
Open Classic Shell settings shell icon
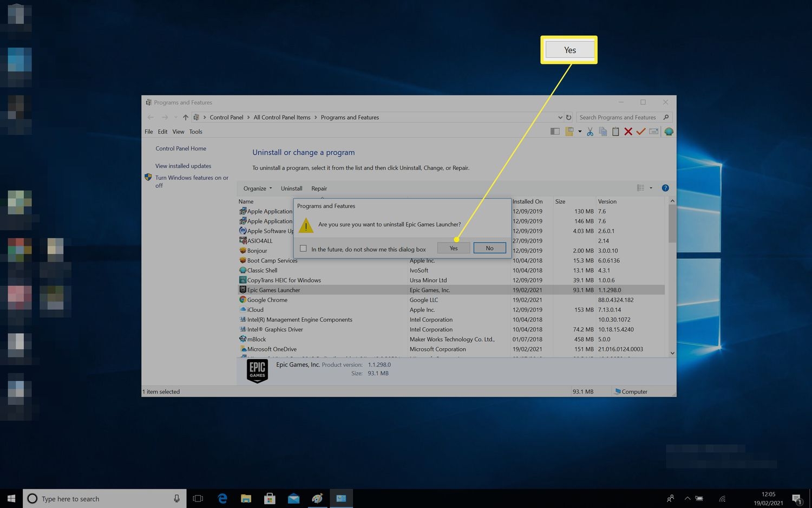(x=669, y=132)
